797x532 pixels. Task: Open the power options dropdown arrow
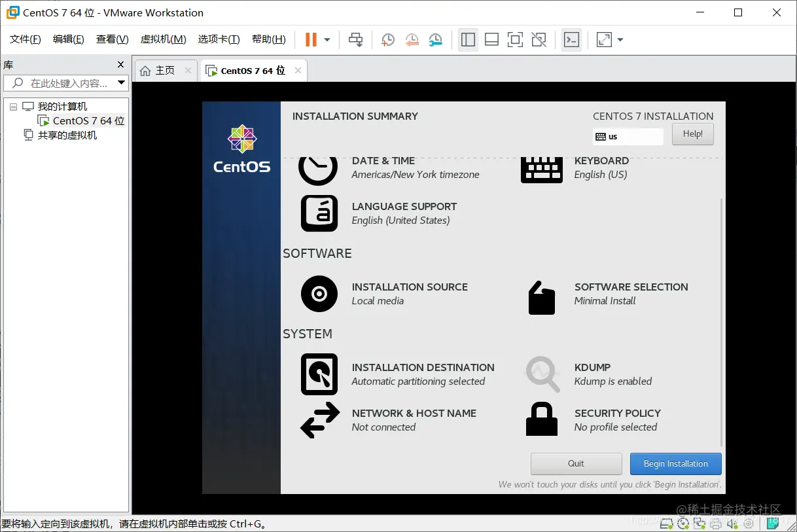[327, 40]
